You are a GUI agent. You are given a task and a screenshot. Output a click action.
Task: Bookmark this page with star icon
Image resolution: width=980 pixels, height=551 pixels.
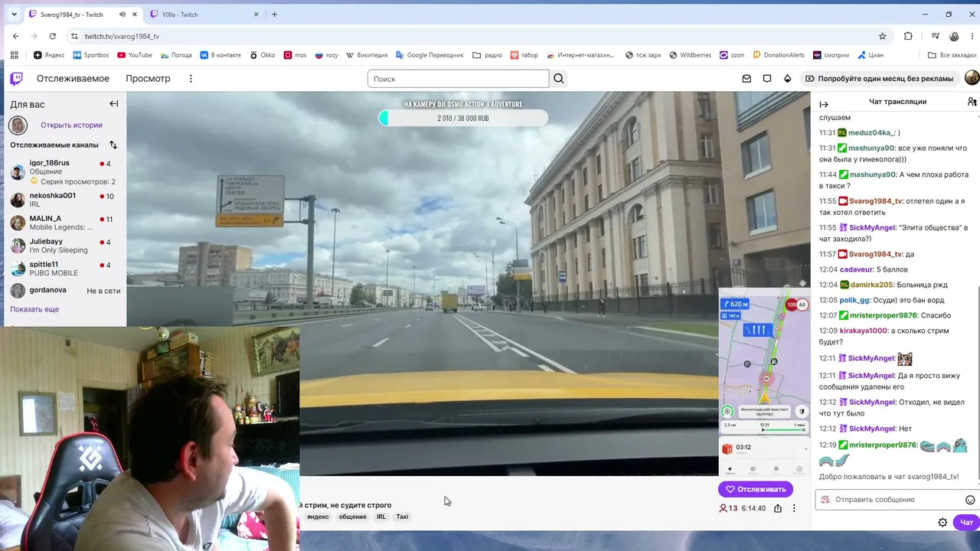tap(882, 36)
